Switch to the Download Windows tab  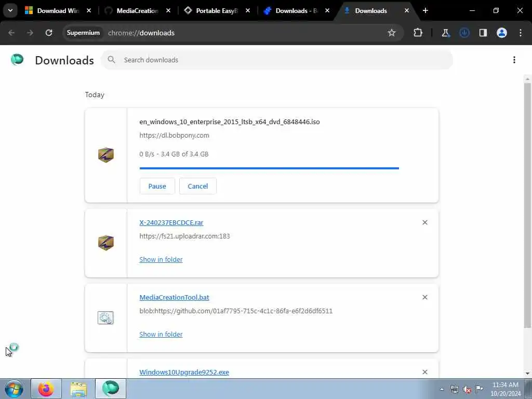[58, 10]
